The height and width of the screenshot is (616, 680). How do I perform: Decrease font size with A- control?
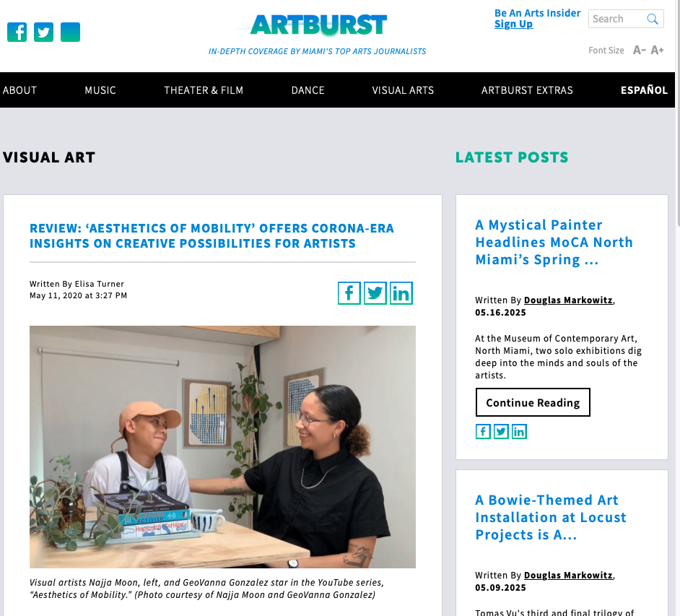[640, 51]
